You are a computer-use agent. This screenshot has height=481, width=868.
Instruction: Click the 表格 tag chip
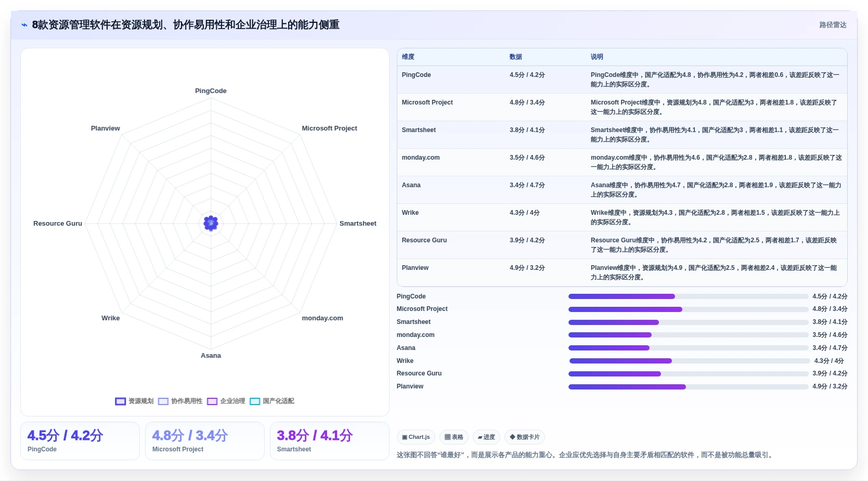454,437
